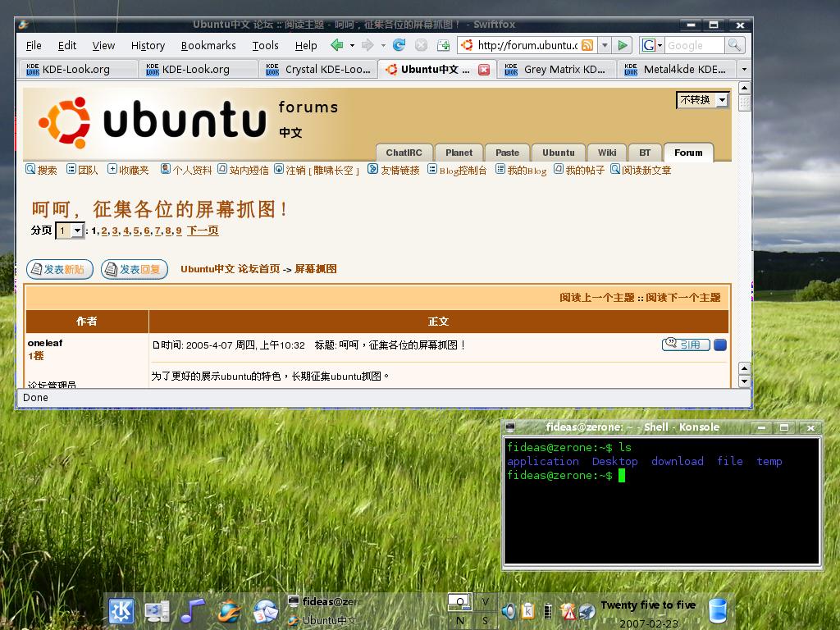Open the Wiki forum header tab
This screenshot has height=630, width=840.
pyautogui.click(x=607, y=153)
